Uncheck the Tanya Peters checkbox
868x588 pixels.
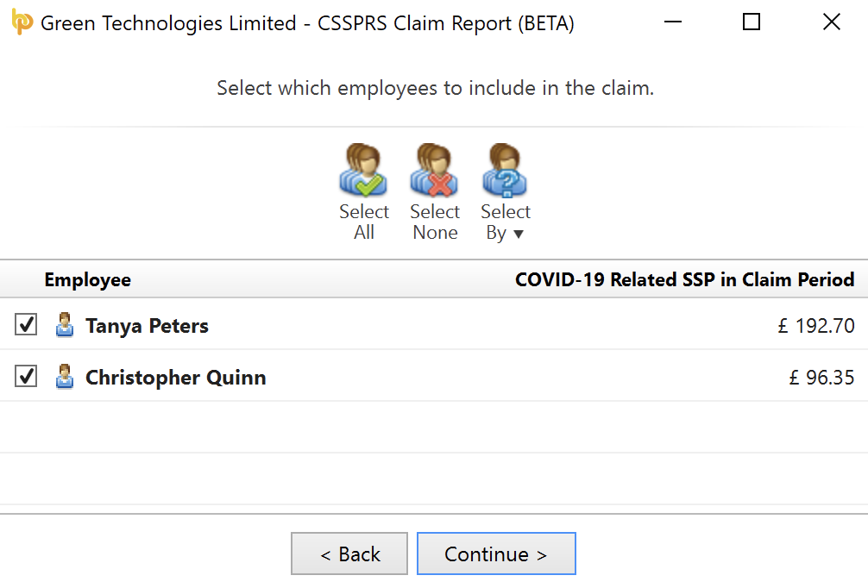[x=26, y=325]
